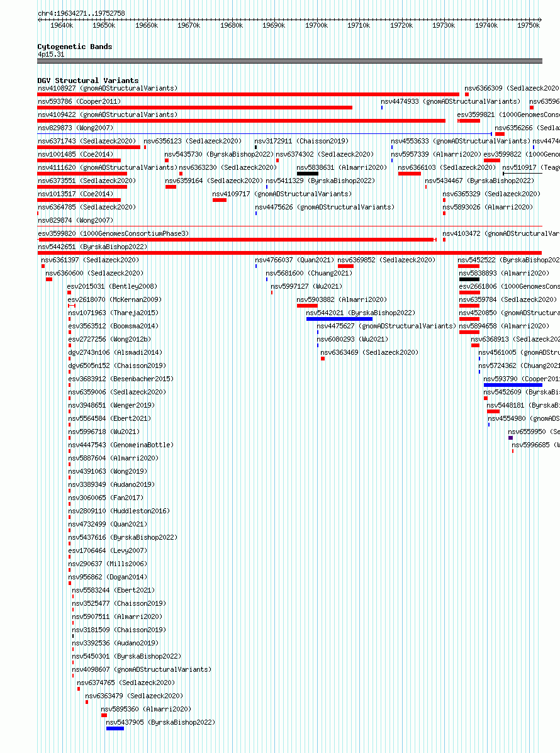The image size is (560, 753).
Task: Click nsv5997127 (Wu2021) label
Action: [306, 287]
